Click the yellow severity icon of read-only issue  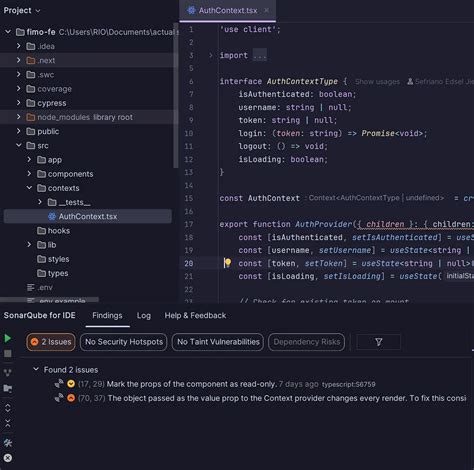coord(71,384)
